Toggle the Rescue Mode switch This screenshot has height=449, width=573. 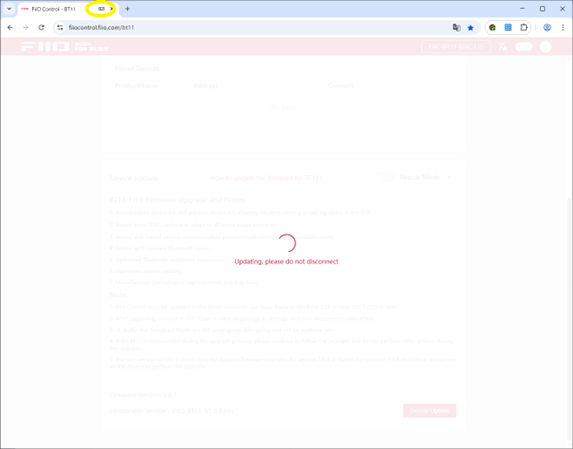(x=384, y=178)
